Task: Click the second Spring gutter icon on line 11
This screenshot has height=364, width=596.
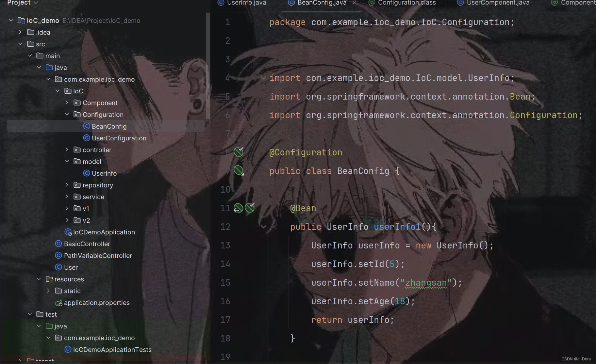Action: pyautogui.click(x=250, y=208)
